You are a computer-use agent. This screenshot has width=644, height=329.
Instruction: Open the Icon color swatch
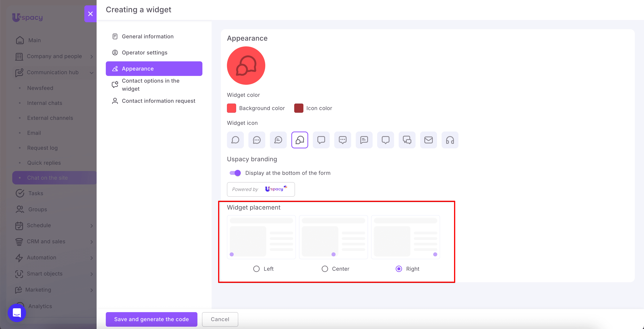coord(299,108)
